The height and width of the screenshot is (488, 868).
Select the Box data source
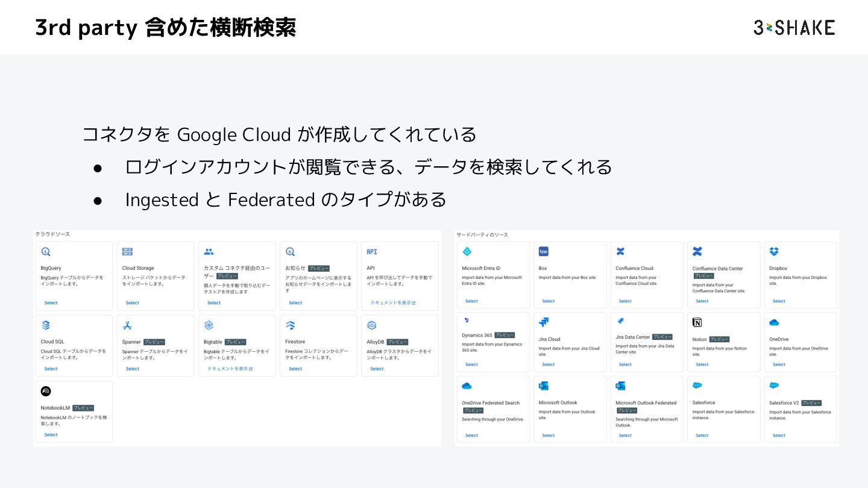[549, 301]
